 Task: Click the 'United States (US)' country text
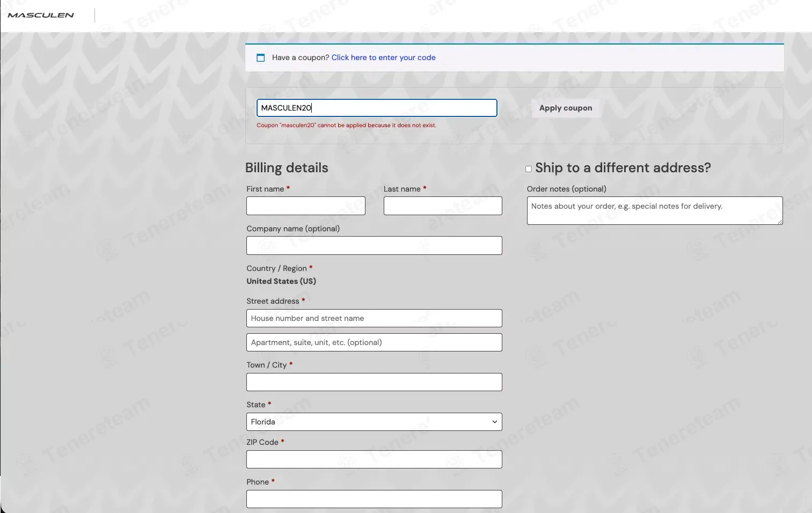click(x=281, y=281)
